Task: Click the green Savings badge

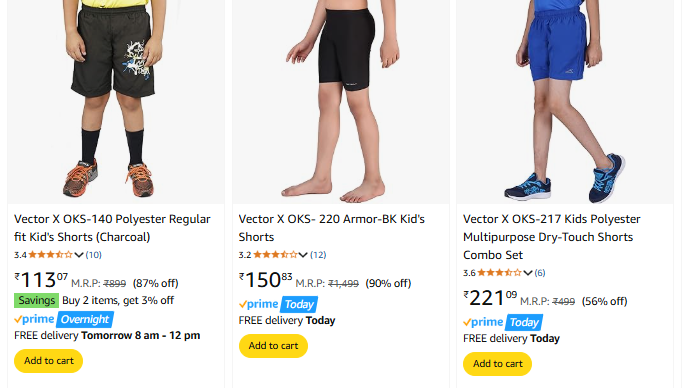Action: click(x=37, y=301)
